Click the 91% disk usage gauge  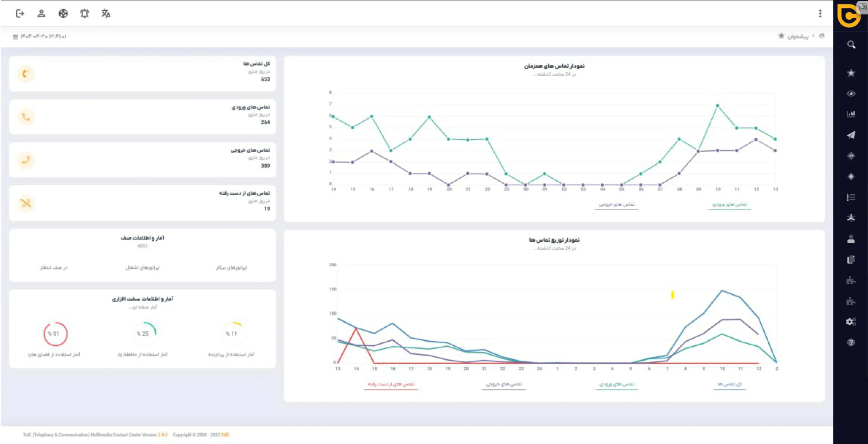tap(56, 334)
